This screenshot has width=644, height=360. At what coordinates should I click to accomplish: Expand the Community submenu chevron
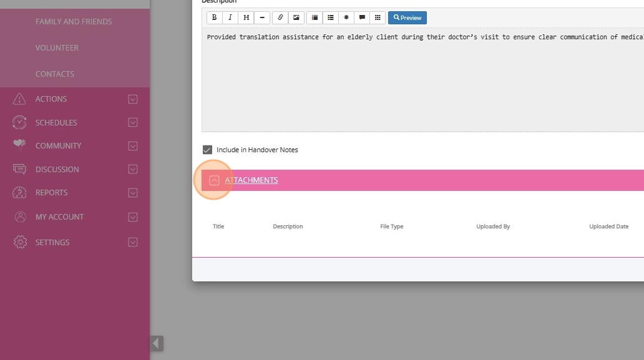[x=133, y=146]
